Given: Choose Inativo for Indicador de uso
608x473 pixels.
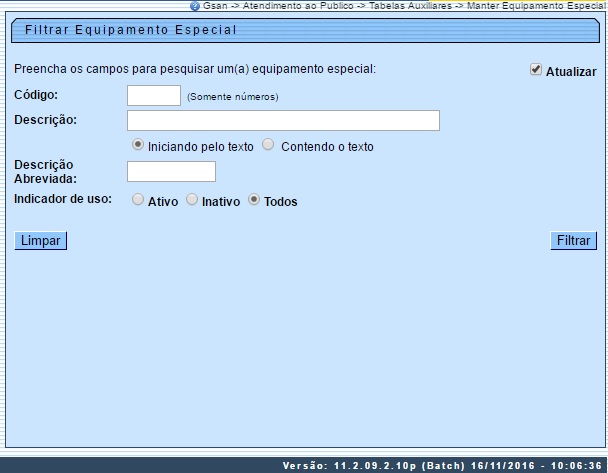Looking at the screenshot, I should [x=192, y=200].
